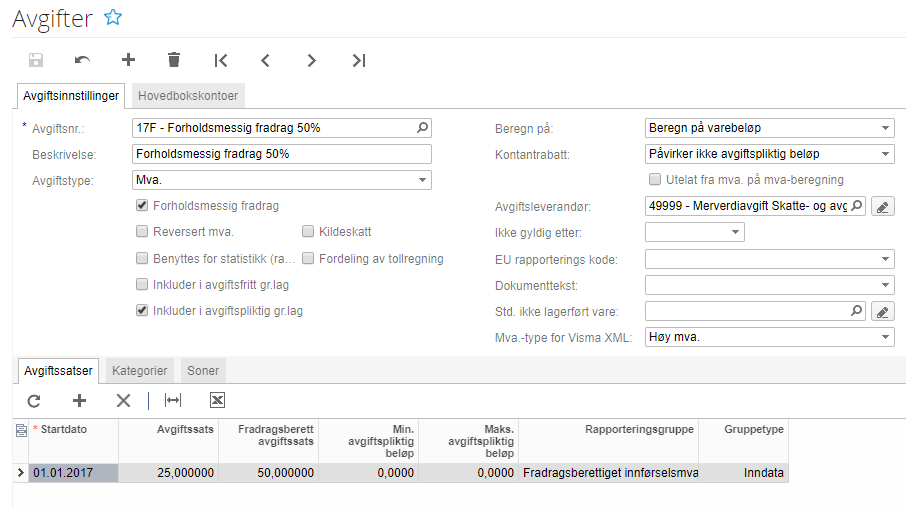This screenshot has height=509, width=906.
Task: Delete the current tax record
Action: [174, 60]
